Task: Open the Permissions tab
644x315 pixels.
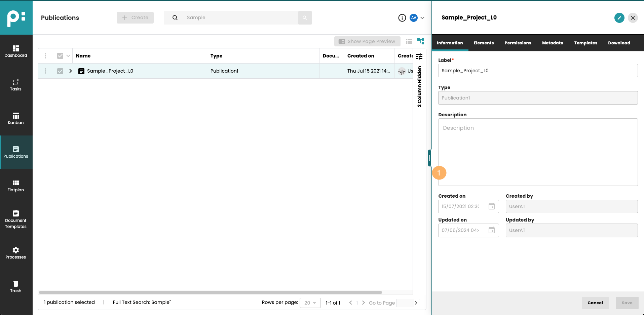Action: click(518, 43)
